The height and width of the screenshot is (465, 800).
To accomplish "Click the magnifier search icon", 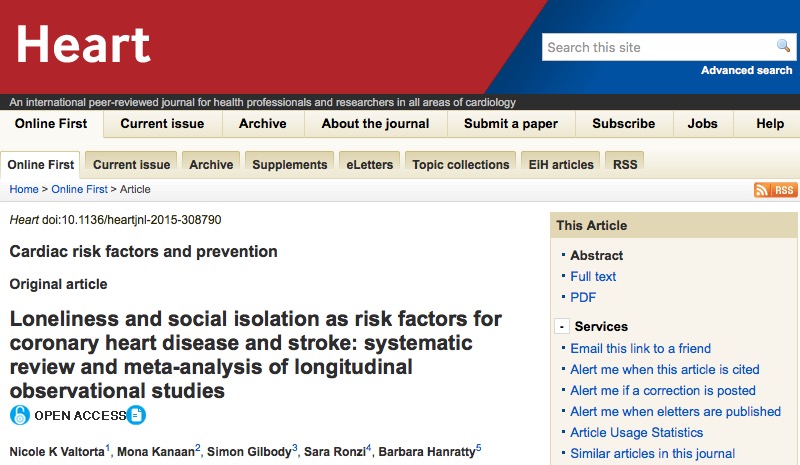I will click(x=783, y=46).
